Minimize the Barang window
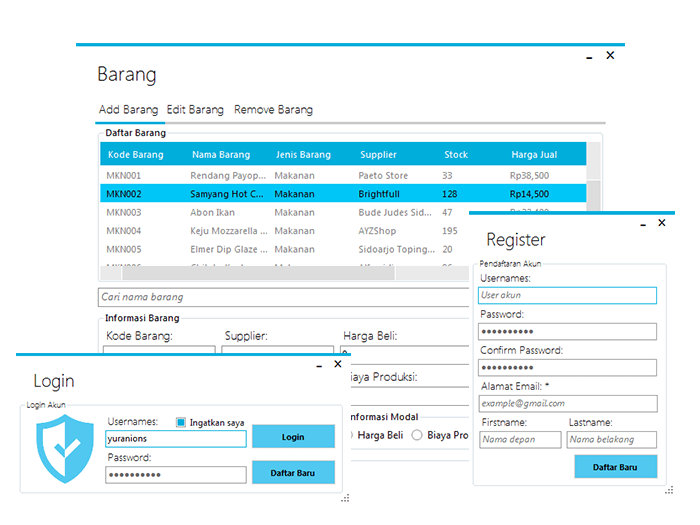Viewport: 700px width, 525px height. pyautogui.click(x=589, y=57)
